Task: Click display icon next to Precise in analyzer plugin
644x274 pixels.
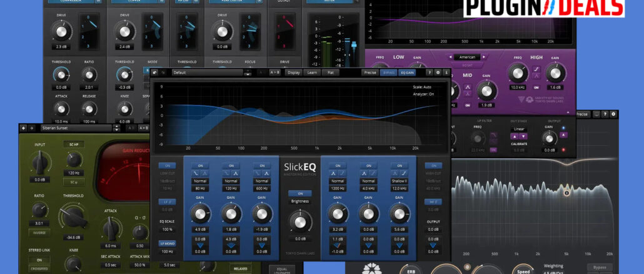Action: pos(597,114)
